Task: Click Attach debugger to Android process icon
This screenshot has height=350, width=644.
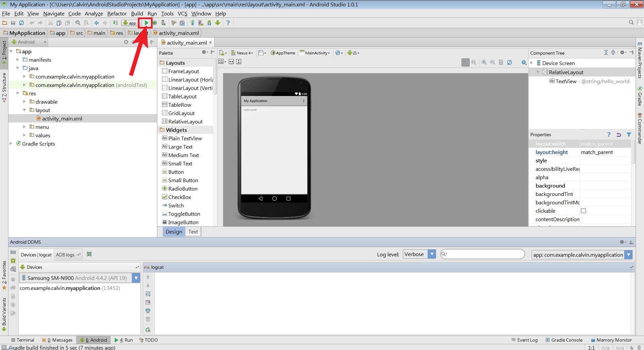Action: click(163, 23)
